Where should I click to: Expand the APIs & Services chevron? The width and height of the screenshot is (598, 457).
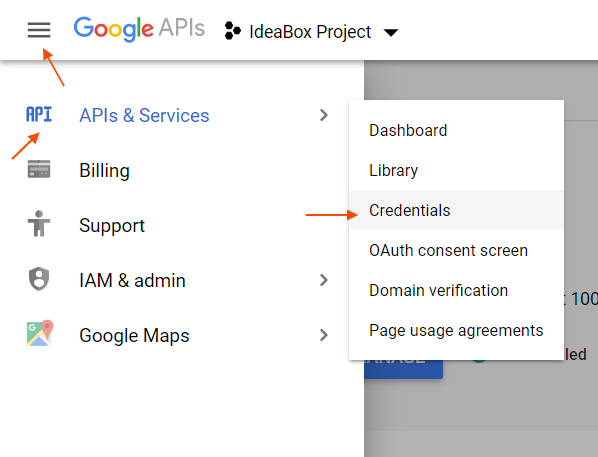pyautogui.click(x=323, y=115)
